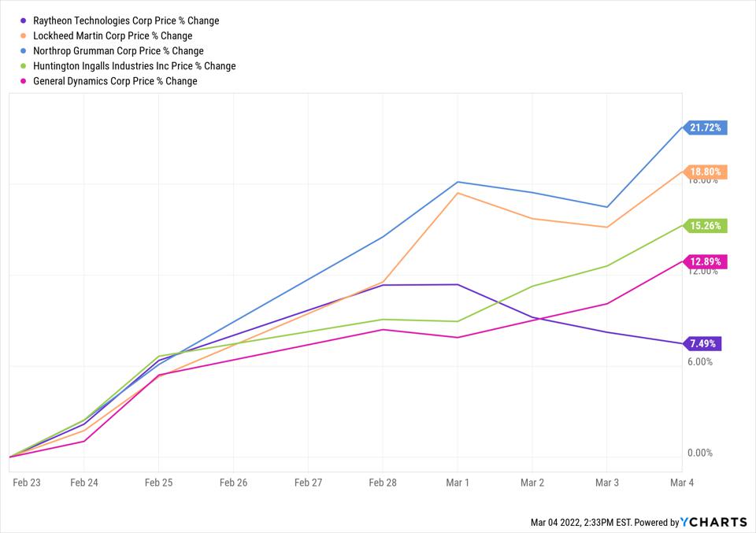
Task: Click the 15.26% Huntington value tag
Action: (705, 226)
